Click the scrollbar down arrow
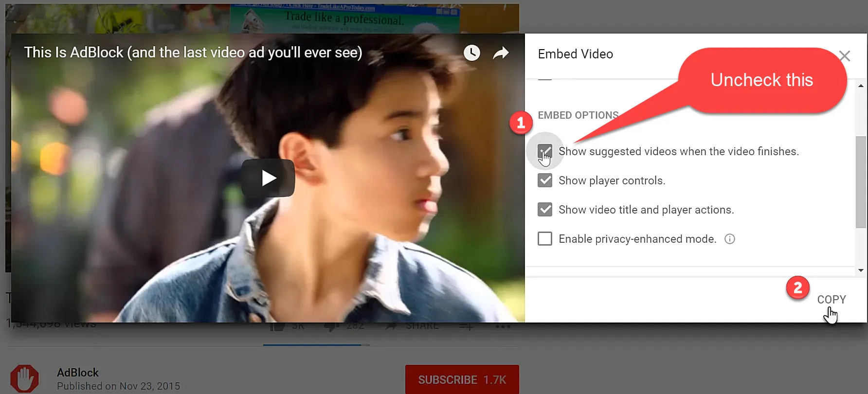The height and width of the screenshot is (394, 868). tap(861, 270)
